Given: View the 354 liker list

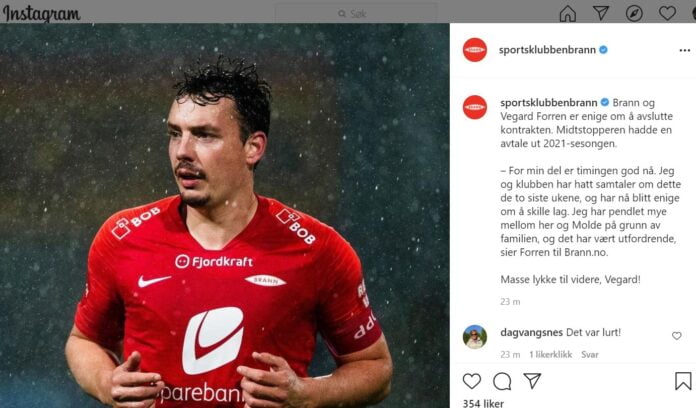Looking at the screenshot, I should click(483, 403).
